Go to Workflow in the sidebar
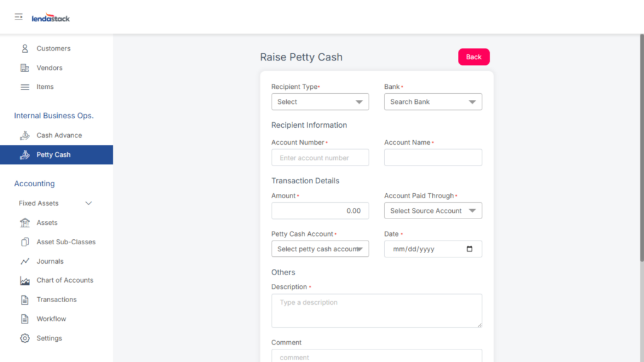The height and width of the screenshot is (362, 644). (x=51, y=319)
